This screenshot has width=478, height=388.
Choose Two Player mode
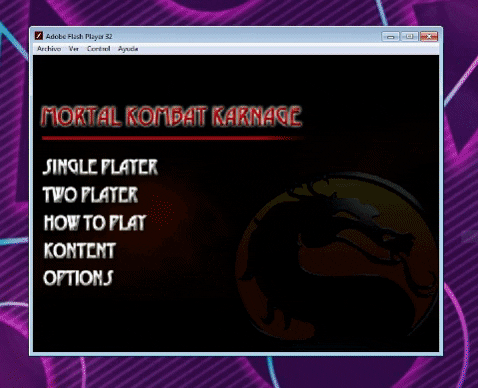coord(90,195)
